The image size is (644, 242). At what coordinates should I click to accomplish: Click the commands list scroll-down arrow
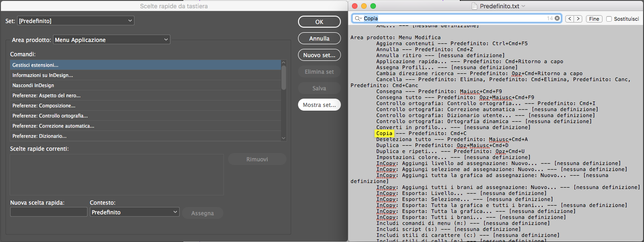coord(284,137)
